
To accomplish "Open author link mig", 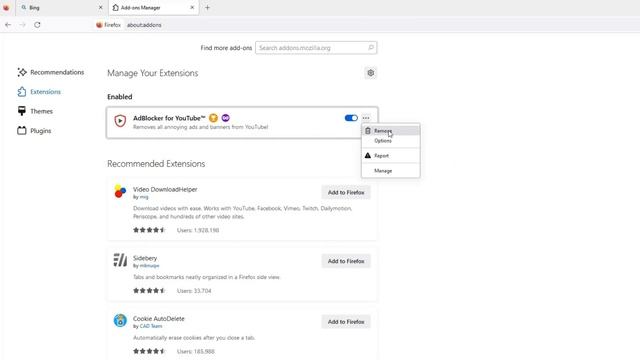I will [144, 197].
